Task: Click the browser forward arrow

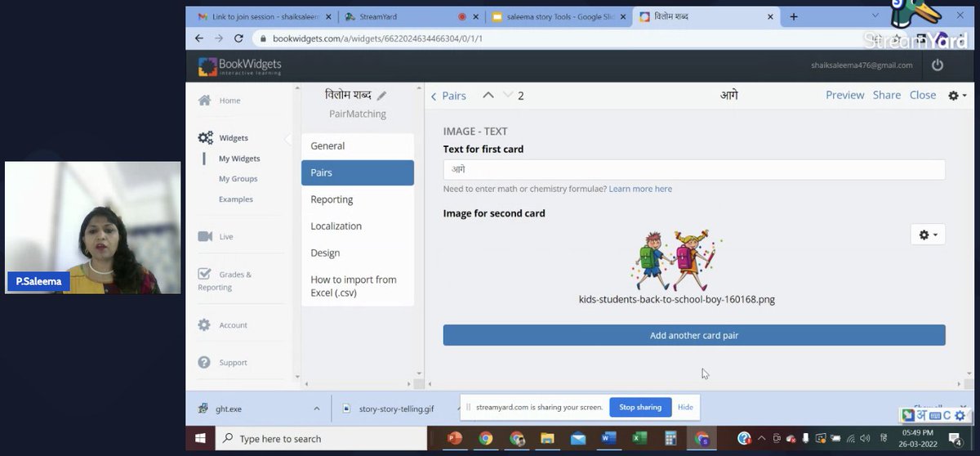Action: pos(219,38)
